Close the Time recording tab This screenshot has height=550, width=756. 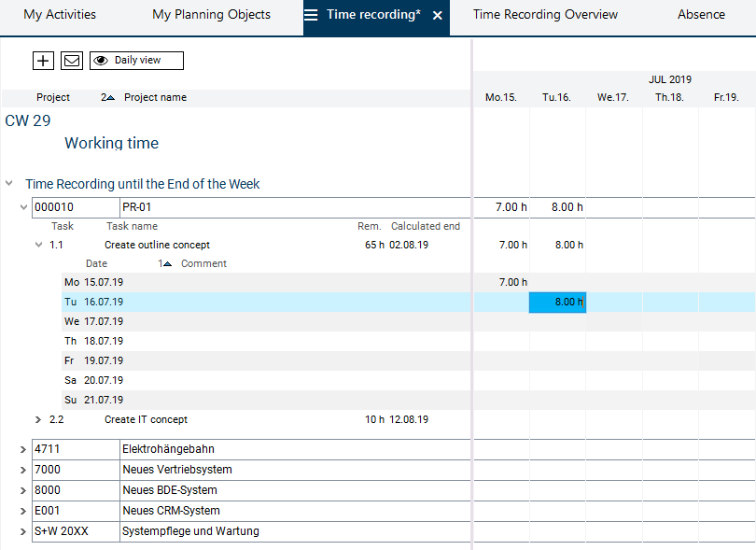tap(438, 16)
